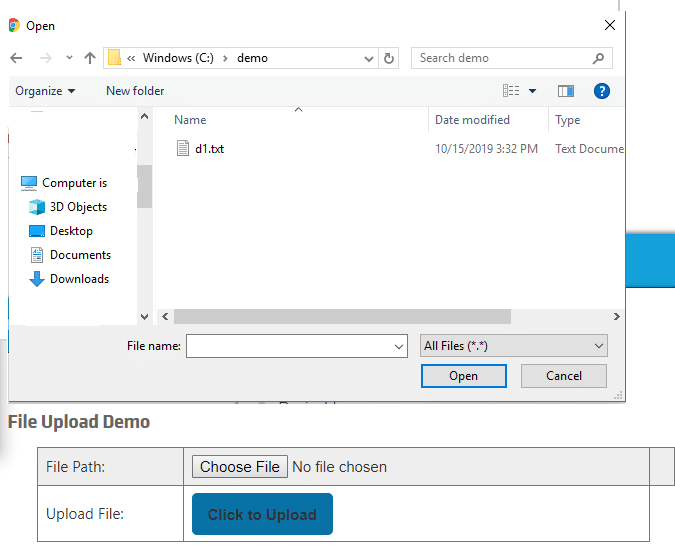675x552 pixels.
Task: Show the preview pane
Action: 566,91
